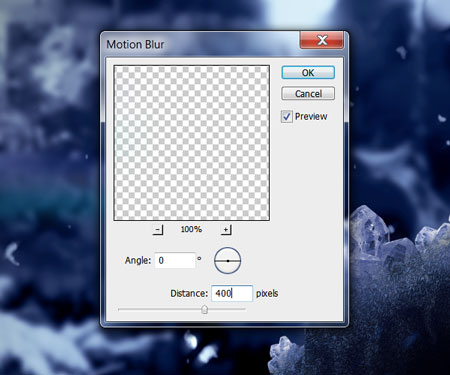Click OK to apply Motion Blur
The image size is (450, 375).
point(308,73)
